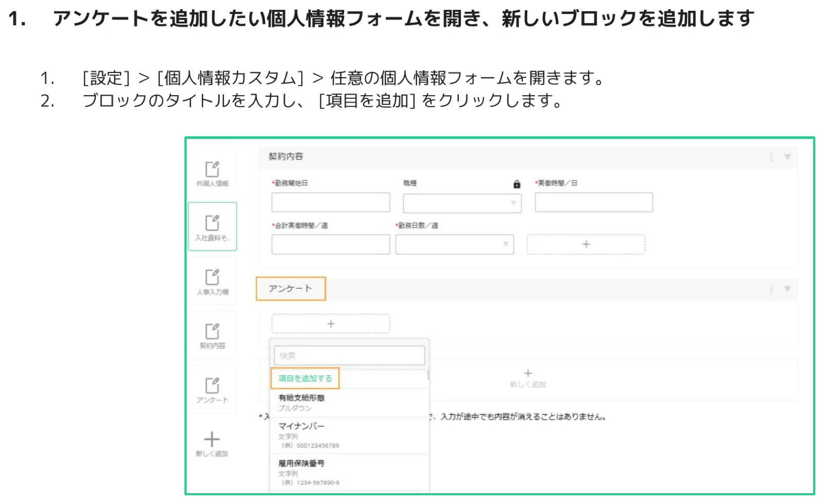
Task: Open the 職種 dropdown
Action: tap(462, 203)
